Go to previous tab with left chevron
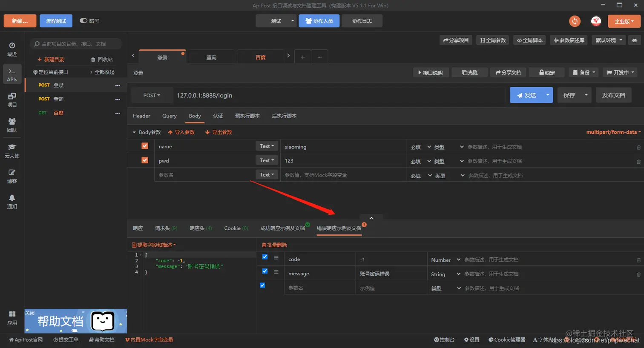This screenshot has width=644, height=348. point(133,56)
